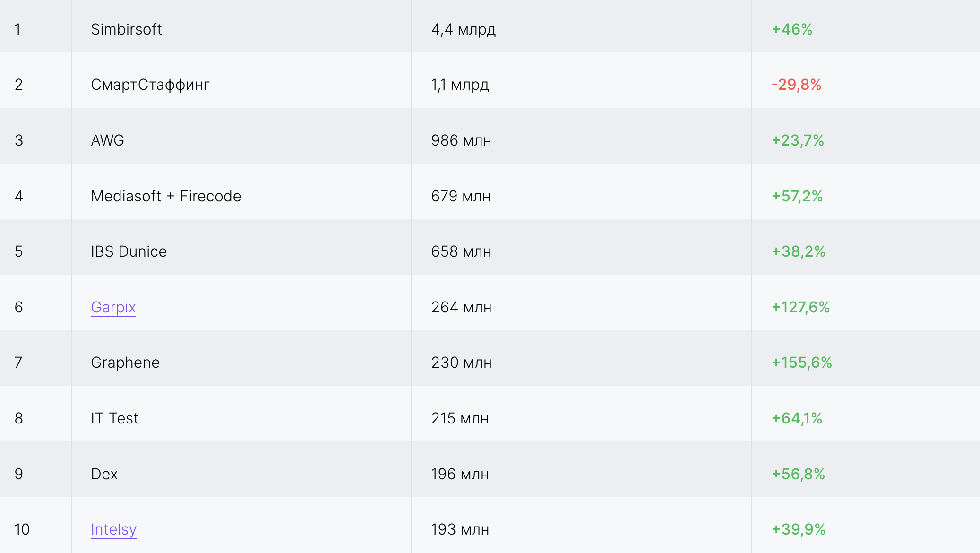Image resolution: width=980 pixels, height=553 pixels.
Task: Select the IT Test cell
Action: (x=114, y=418)
